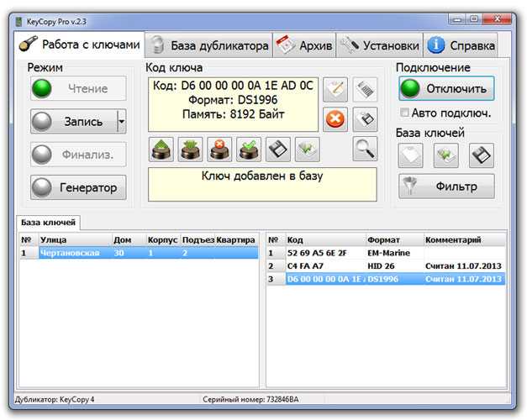Click the floppy disk icon under key code
The image size is (527, 420).
point(278,150)
